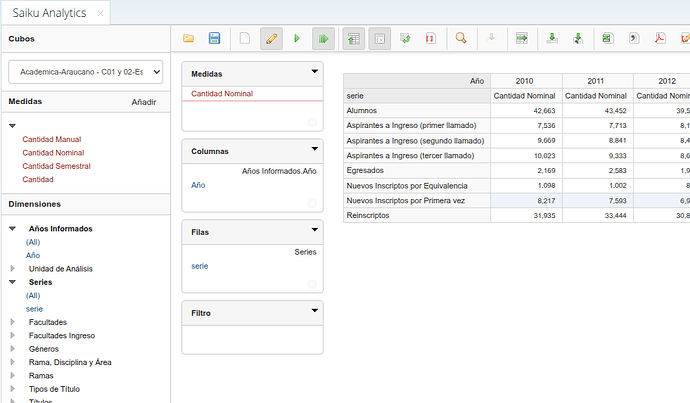Screen dimensions: 690x403
Task: Click the cell with value 42,663
Action: (x=526, y=111)
